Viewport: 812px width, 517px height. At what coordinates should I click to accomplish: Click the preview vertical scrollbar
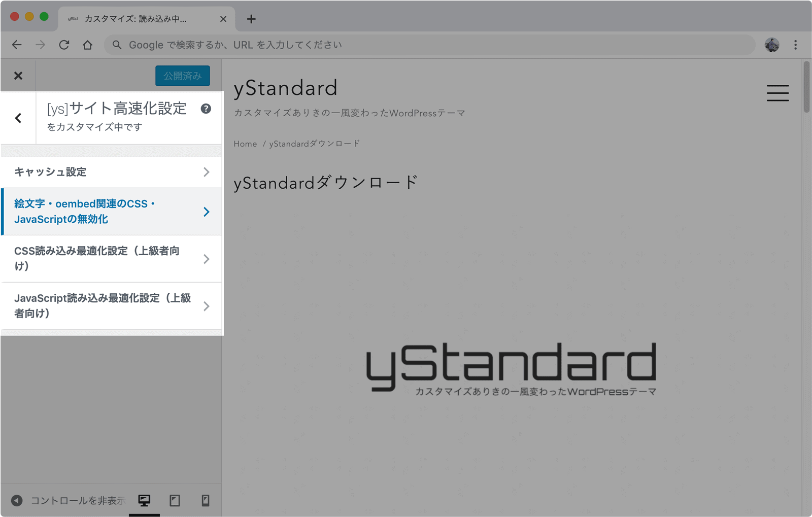[806, 87]
